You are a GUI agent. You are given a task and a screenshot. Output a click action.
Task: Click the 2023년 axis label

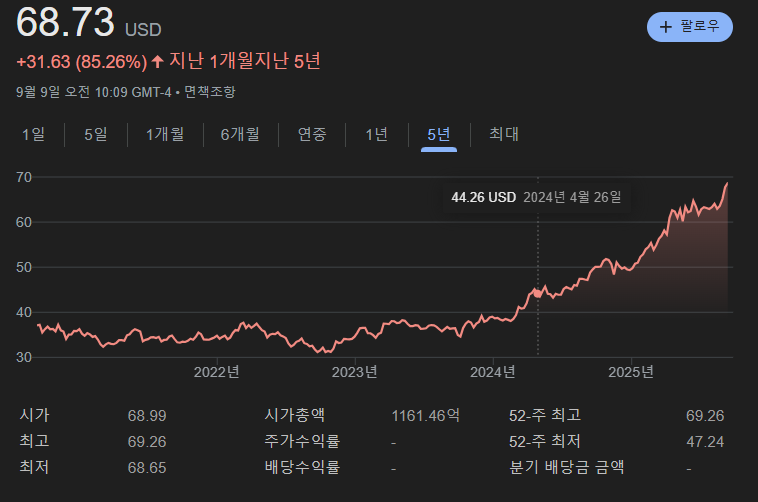coord(354,372)
